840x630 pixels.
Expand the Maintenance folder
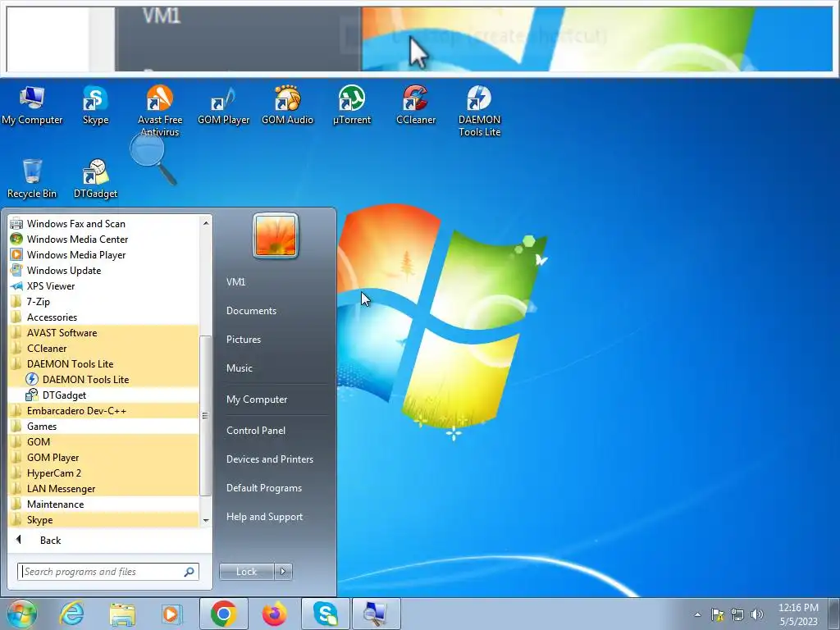tap(104, 504)
